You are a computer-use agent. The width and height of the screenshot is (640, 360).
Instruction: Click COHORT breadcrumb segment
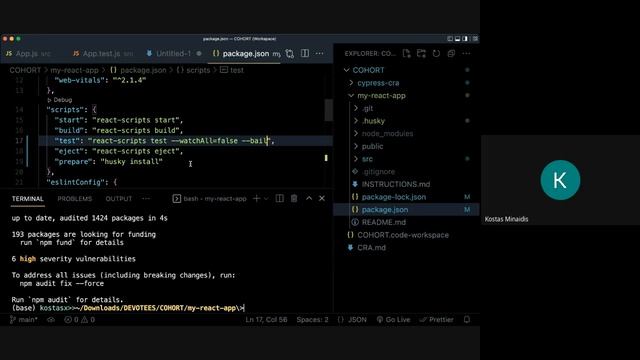pos(25,70)
